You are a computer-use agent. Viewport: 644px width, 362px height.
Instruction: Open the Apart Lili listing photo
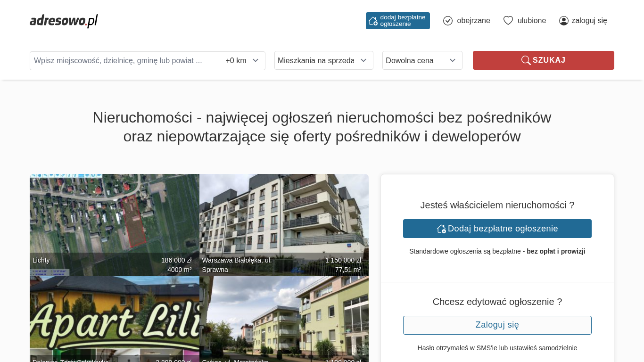click(114, 319)
